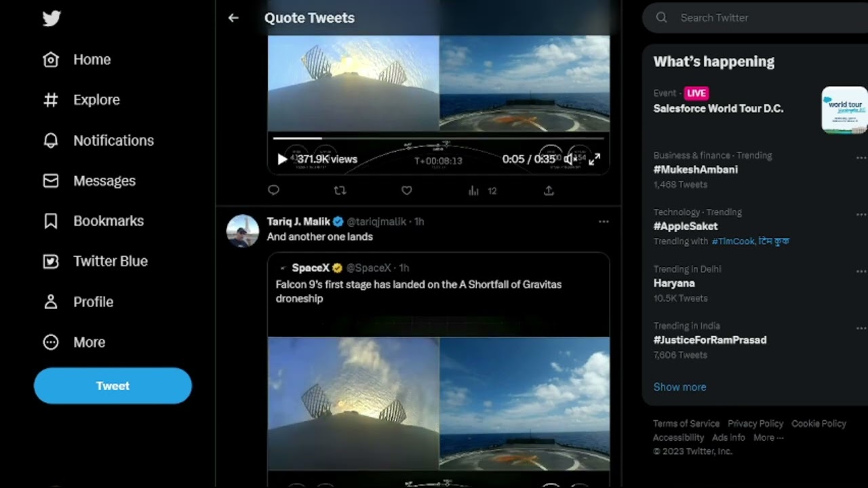Open Salesforce World Tour D.C. event

point(718,108)
